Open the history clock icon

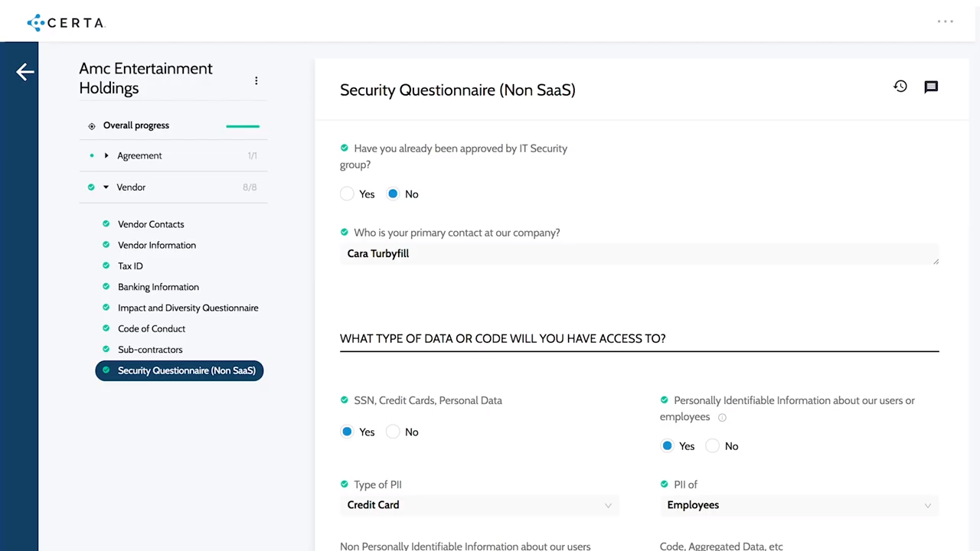tap(900, 86)
